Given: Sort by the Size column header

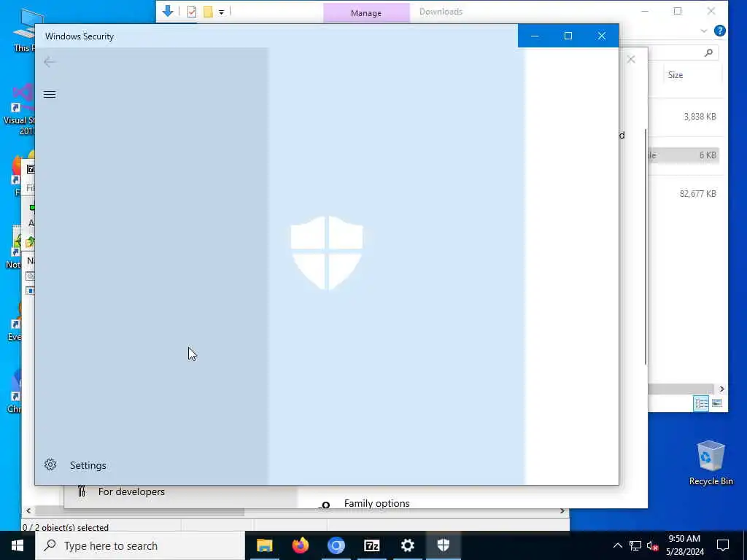Looking at the screenshot, I should click(x=676, y=75).
